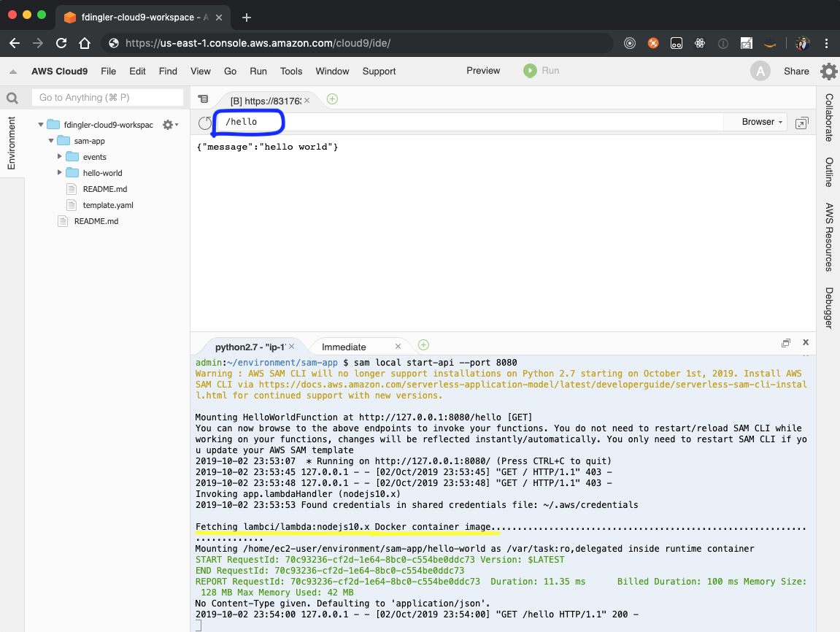
Task: Click the Preview button
Action: [483, 71]
